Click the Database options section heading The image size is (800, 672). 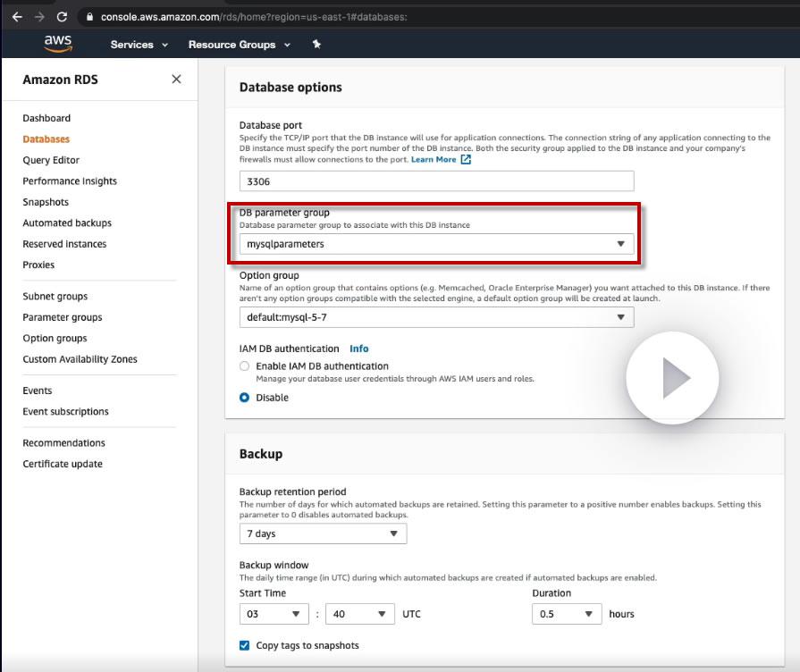click(x=291, y=88)
